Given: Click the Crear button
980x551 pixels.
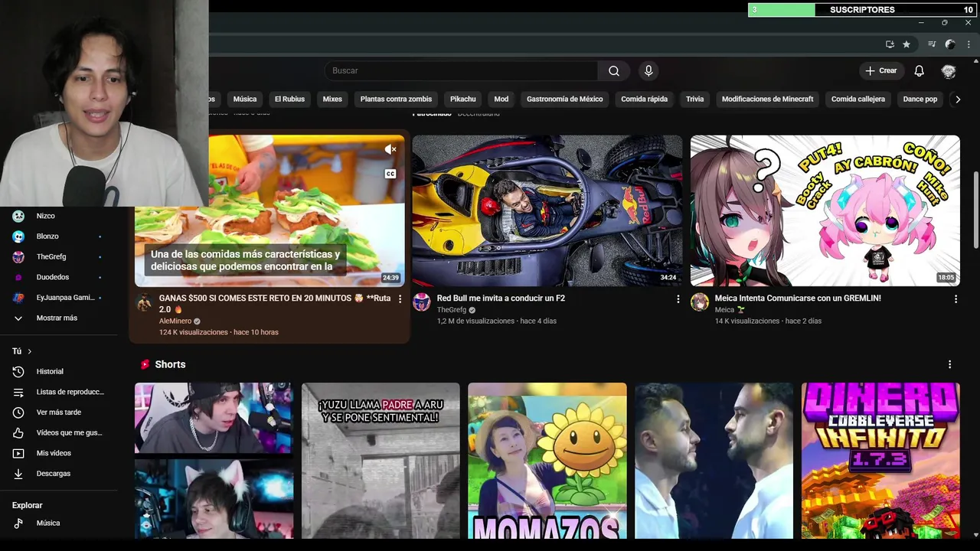Looking at the screenshot, I should [x=880, y=70].
